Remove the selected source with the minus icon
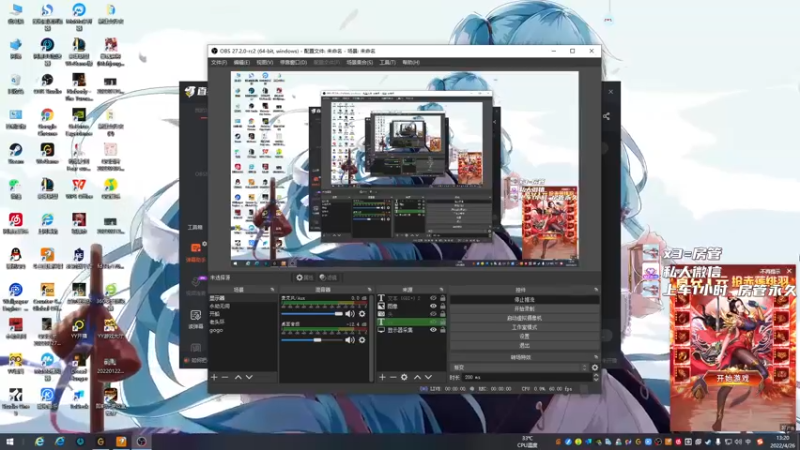This screenshot has width=800, height=450. point(393,377)
